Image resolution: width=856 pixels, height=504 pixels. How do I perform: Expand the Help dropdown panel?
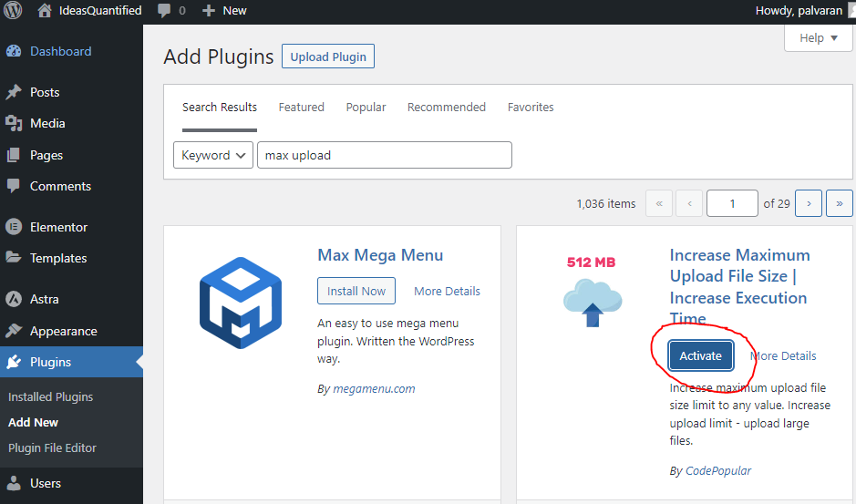click(x=819, y=37)
